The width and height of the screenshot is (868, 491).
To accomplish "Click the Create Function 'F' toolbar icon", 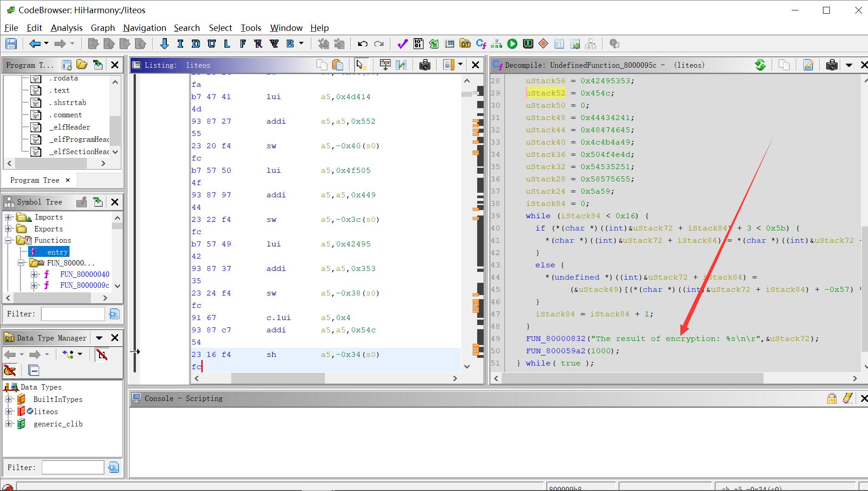I will [243, 44].
